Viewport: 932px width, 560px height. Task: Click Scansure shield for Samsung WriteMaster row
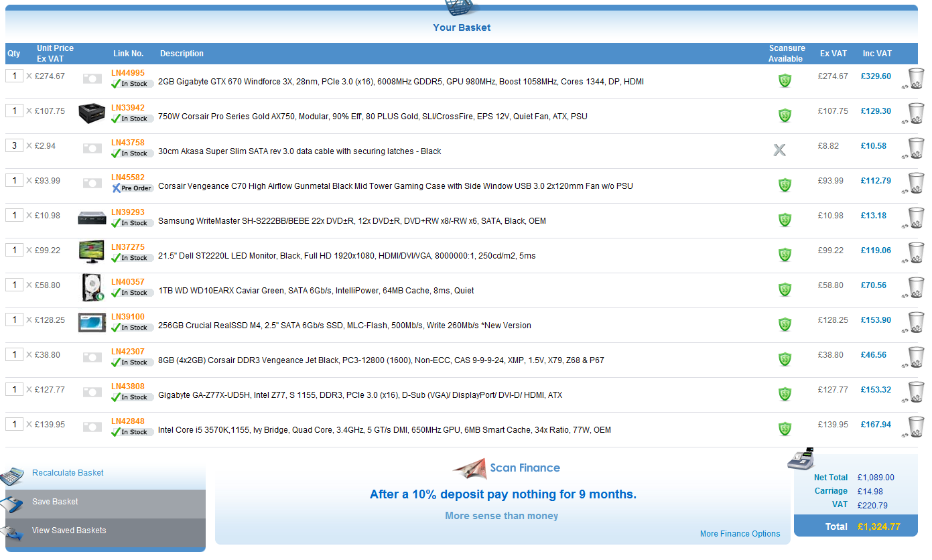(785, 220)
